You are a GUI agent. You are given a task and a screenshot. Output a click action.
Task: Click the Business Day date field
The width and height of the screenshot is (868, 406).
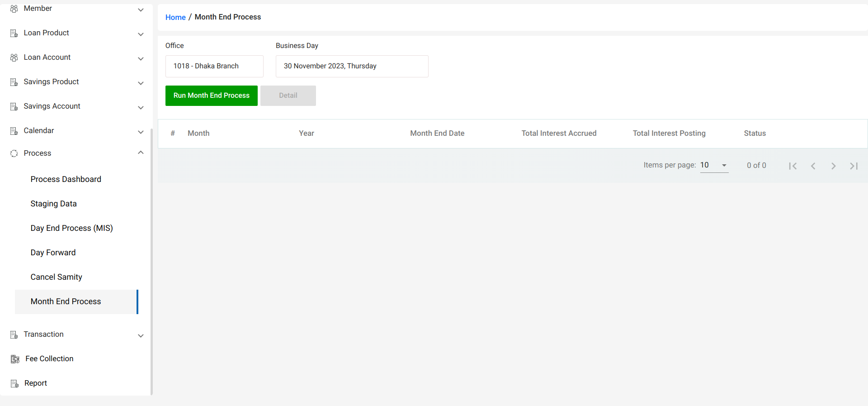pos(352,66)
